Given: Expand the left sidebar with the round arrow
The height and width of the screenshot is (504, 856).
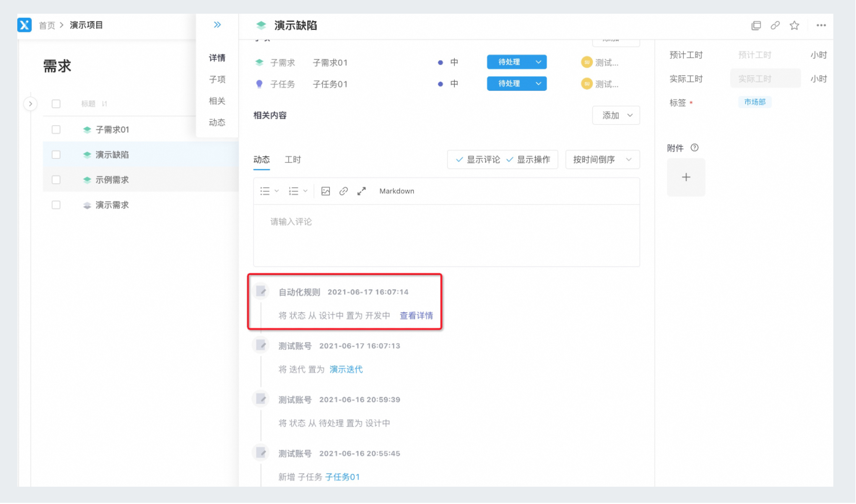Looking at the screenshot, I should click(30, 104).
